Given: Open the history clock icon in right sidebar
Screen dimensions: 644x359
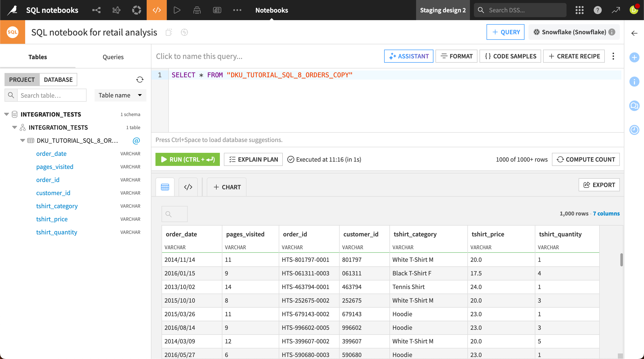Looking at the screenshot, I should [635, 130].
